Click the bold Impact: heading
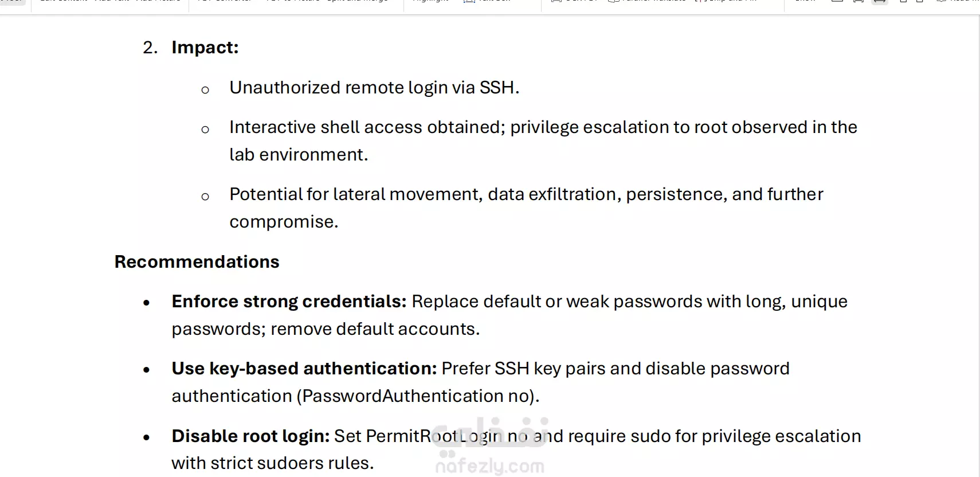Image resolution: width=980 pixels, height=477 pixels. [x=205, y=48]
